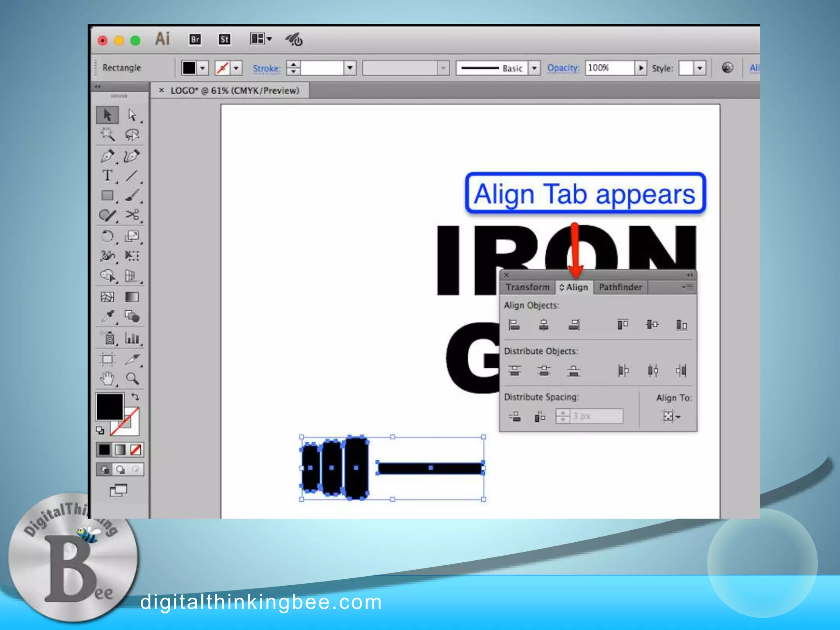Select the Eyedropper tool
This screenshot has width=840, height=630.
coord(107,317)
